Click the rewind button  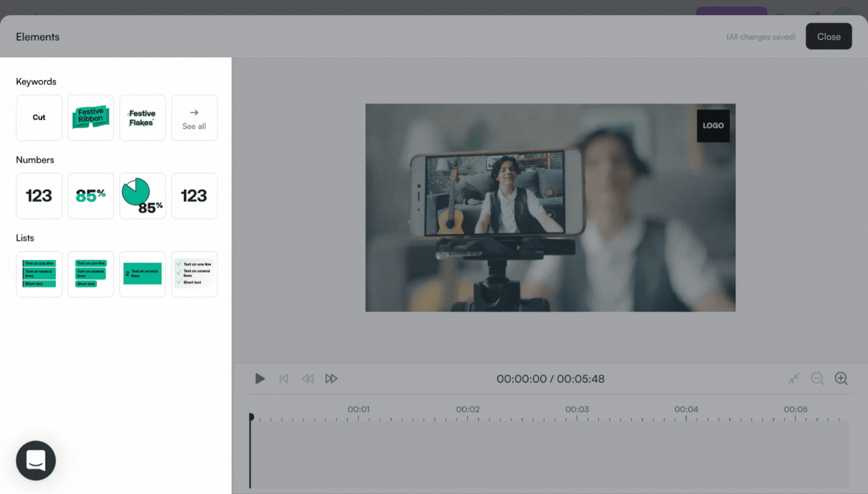tap(307, 378)
